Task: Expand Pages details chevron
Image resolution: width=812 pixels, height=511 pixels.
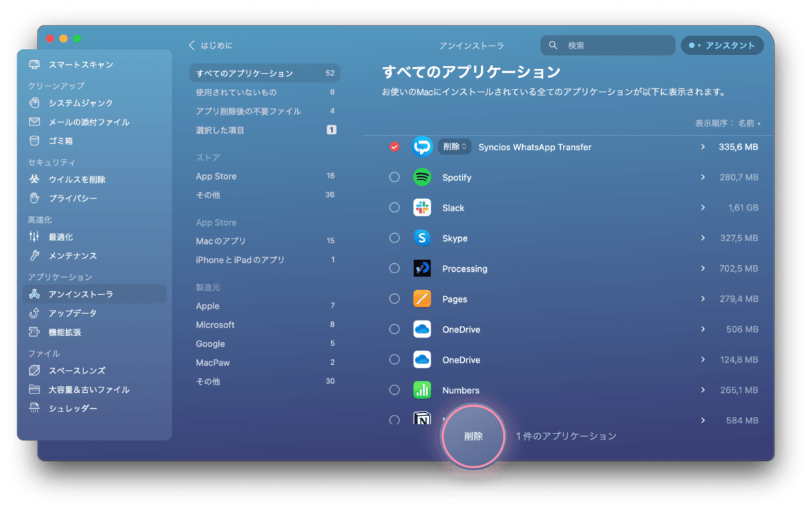Action: 703,299
